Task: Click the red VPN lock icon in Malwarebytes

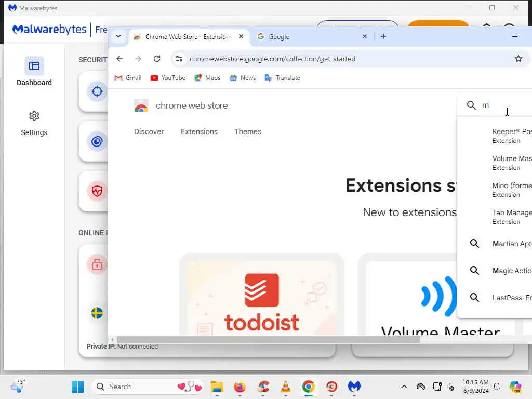Action: (97, 264)
